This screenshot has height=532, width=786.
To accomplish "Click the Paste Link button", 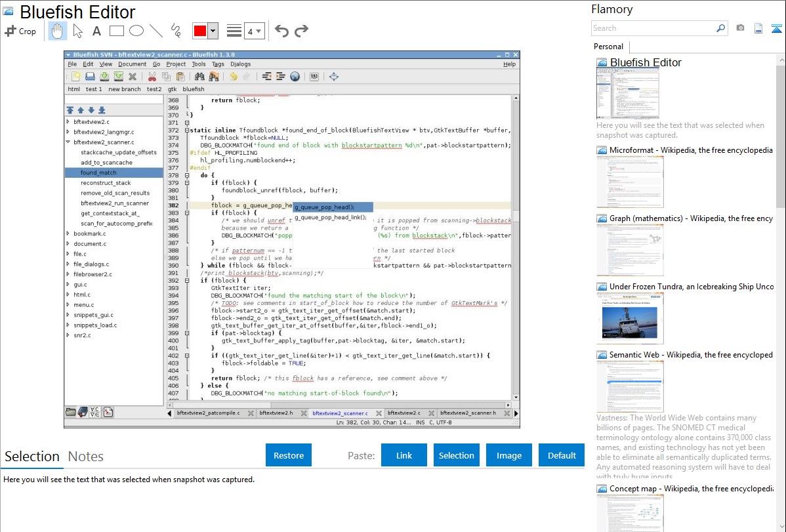I will click(x=404, y=455).
